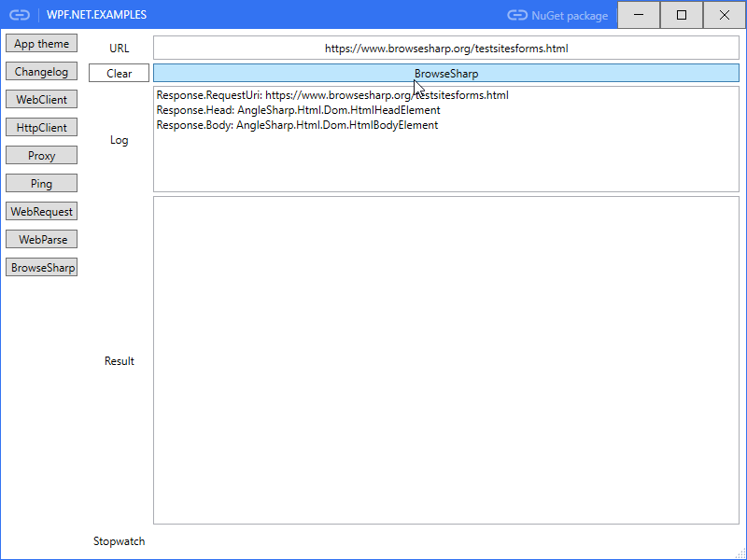The height and width of the screenshot is (560, 747).
Task: Click the Response.RequestUri log line
Action: [332, 95]
